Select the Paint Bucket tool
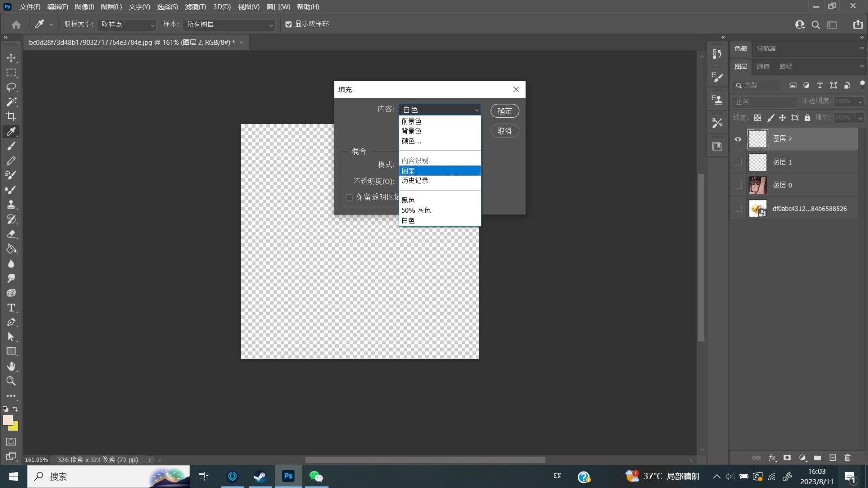 (11, 249)
